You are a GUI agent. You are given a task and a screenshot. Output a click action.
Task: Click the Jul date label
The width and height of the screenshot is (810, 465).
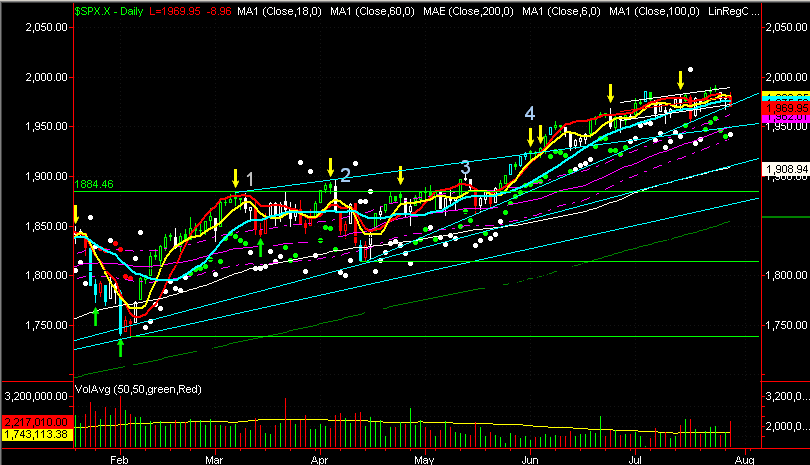pos(634,460)
